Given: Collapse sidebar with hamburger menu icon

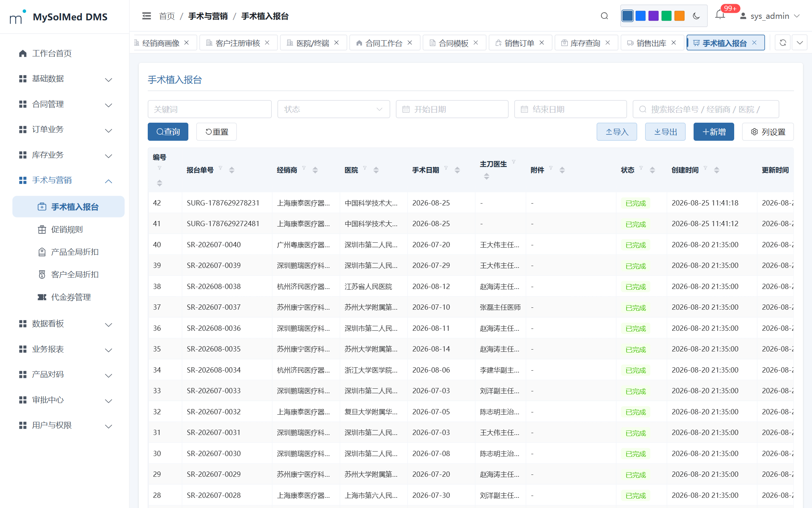Looking at the screenshot, I should (146, 16).
